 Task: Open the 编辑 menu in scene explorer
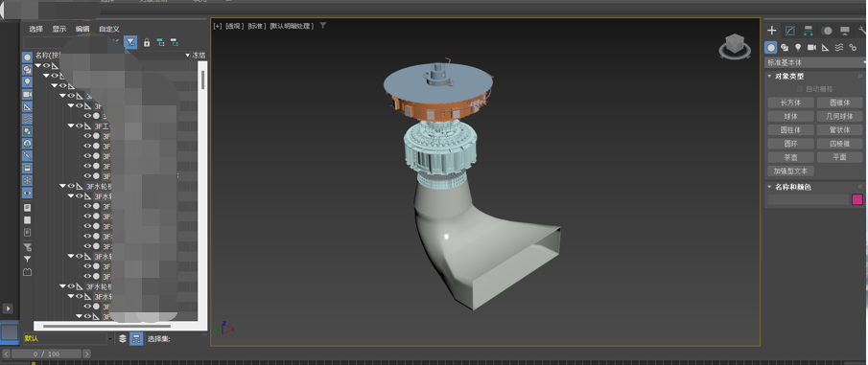click(x=82, y=29)
